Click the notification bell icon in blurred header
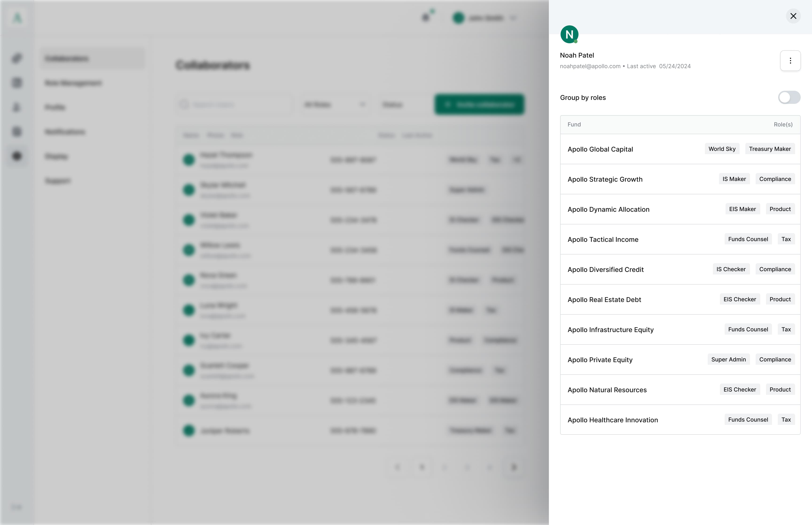This screenshot has width=812, height=525. [x=426, y=17]
